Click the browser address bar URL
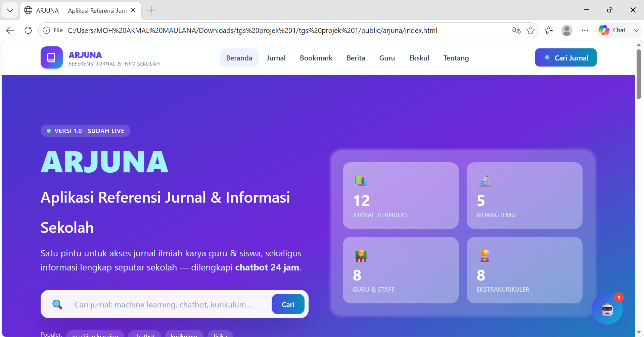Viewport: 644px width, 337px height. pyautogui.click(x=252, y=30)
